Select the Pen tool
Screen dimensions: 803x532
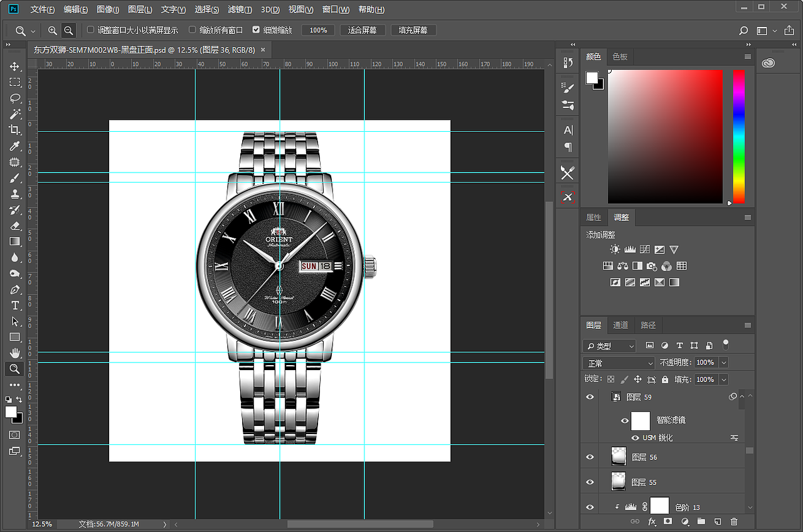[x=14, y=290]
